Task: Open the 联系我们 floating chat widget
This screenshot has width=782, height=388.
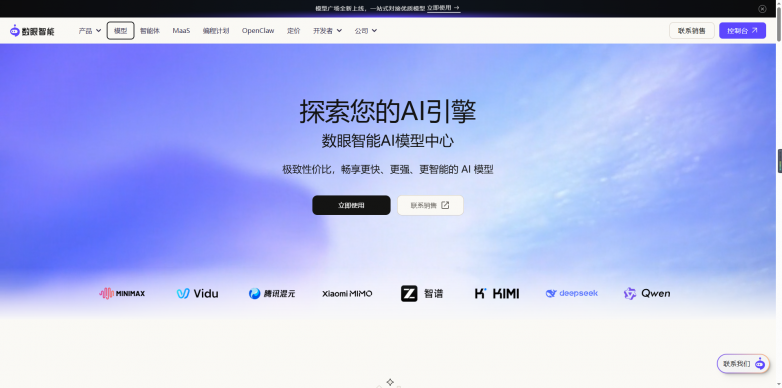Action: point(743,364)
